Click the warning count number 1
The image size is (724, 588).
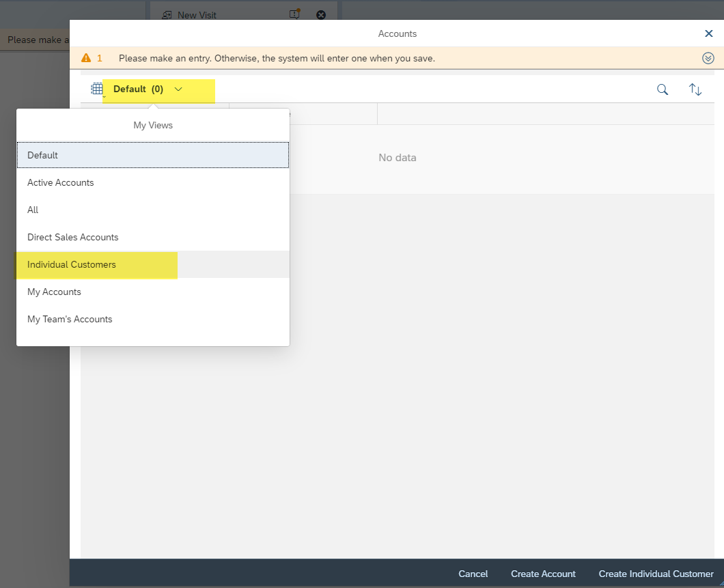tap(99, 58)
